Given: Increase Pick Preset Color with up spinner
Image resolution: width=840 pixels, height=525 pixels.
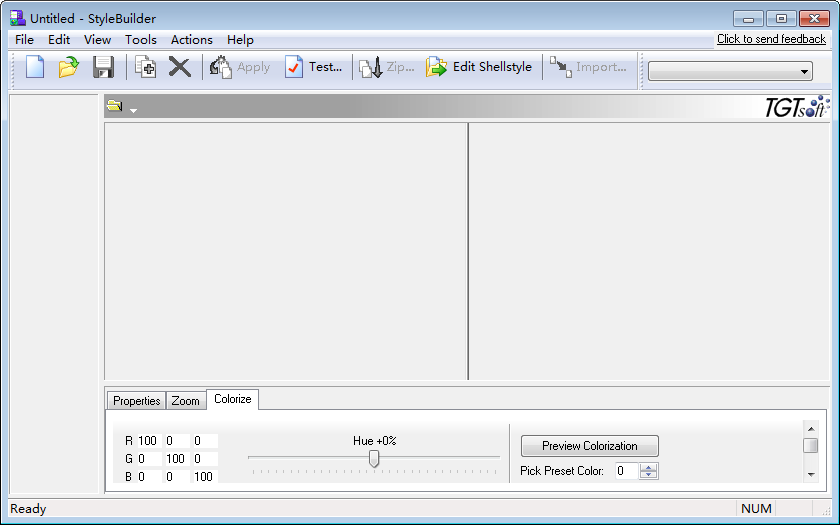Looking at the screenshot, I should pos(648,467).
